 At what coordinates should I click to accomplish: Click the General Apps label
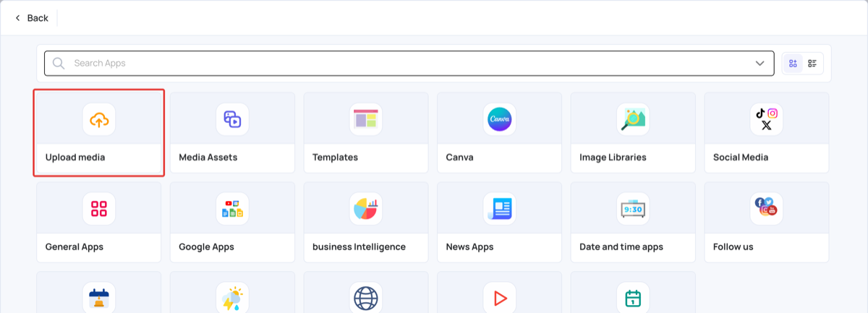(75, 246)
